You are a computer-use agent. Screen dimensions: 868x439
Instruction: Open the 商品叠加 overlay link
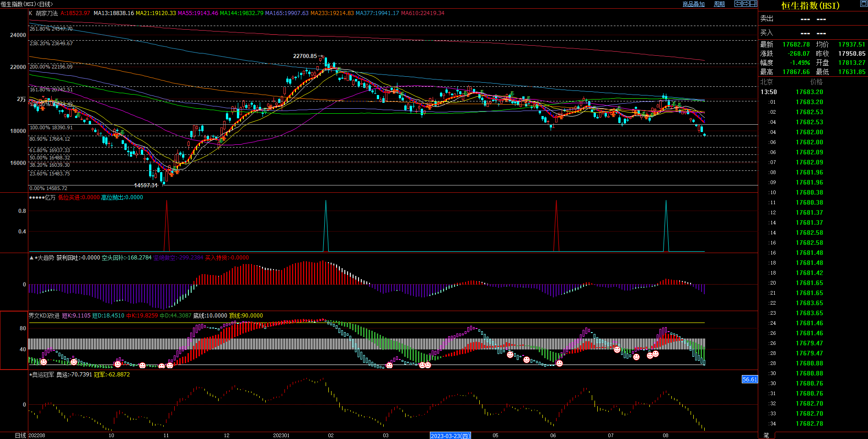[693, 4]
